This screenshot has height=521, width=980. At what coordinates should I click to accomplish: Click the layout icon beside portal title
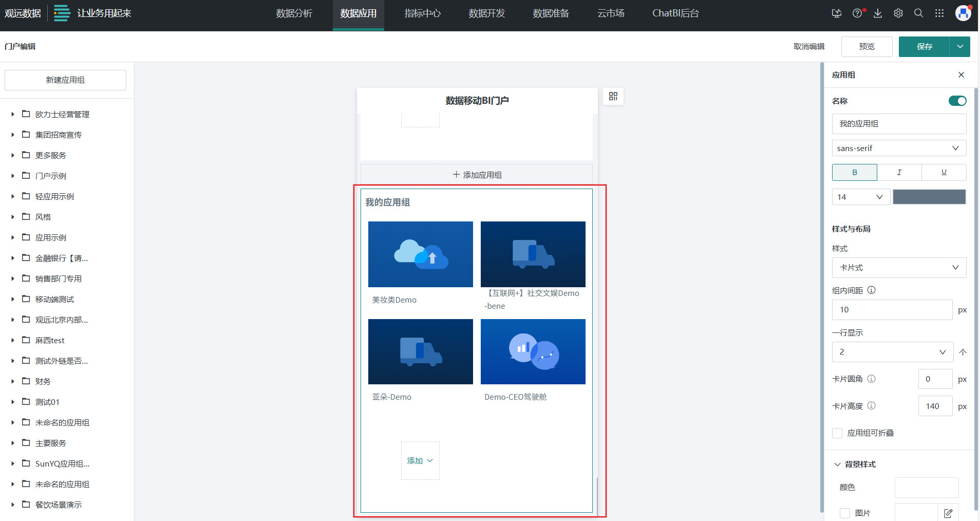click(x=613, y=97)
